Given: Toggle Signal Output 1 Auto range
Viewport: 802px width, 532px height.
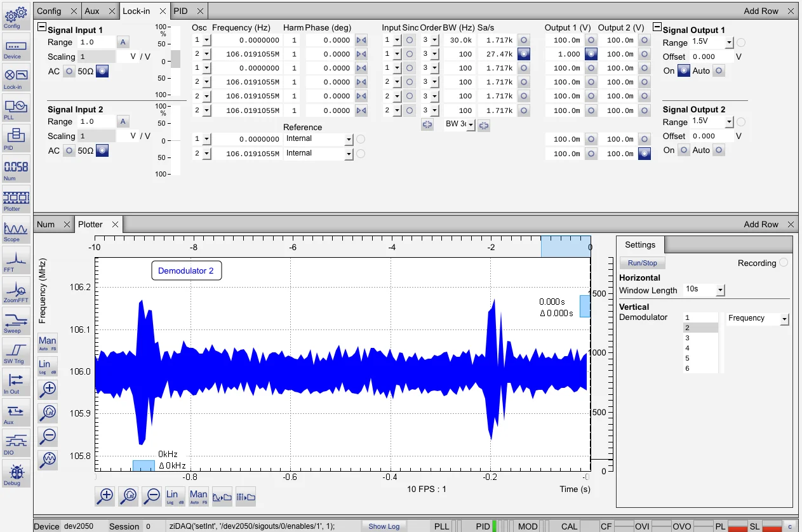Looking at the screenshot, I should point(718,71).
